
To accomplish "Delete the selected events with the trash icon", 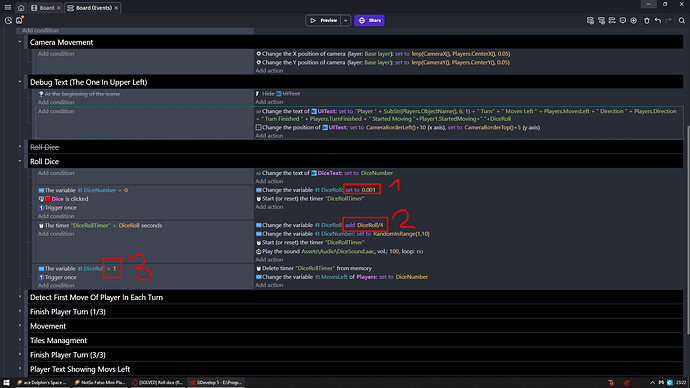I will coord(646,20).
